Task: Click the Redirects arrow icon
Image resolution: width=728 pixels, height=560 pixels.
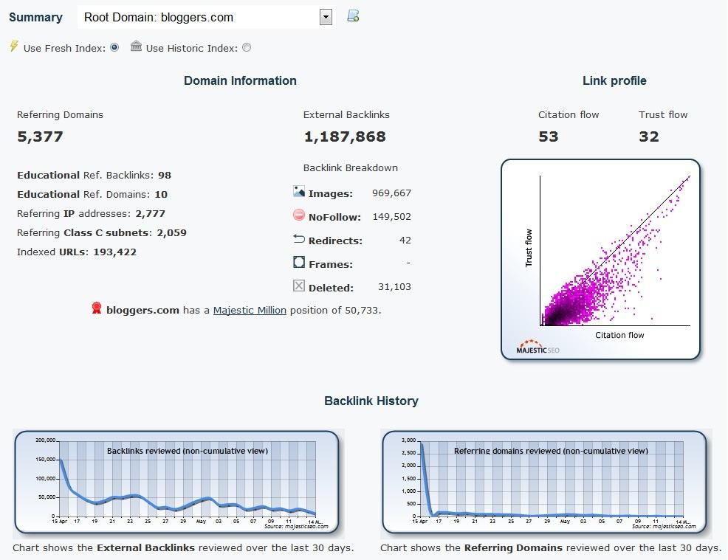Action: point(299,239)
